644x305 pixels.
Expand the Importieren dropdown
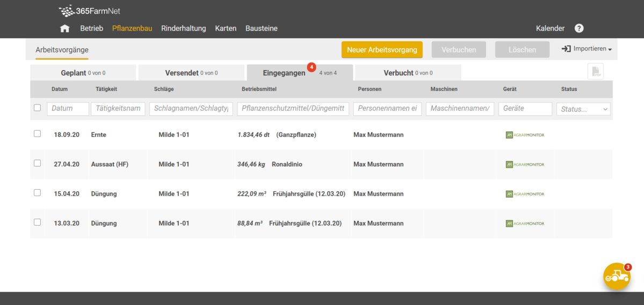click(x=587, y=49)
